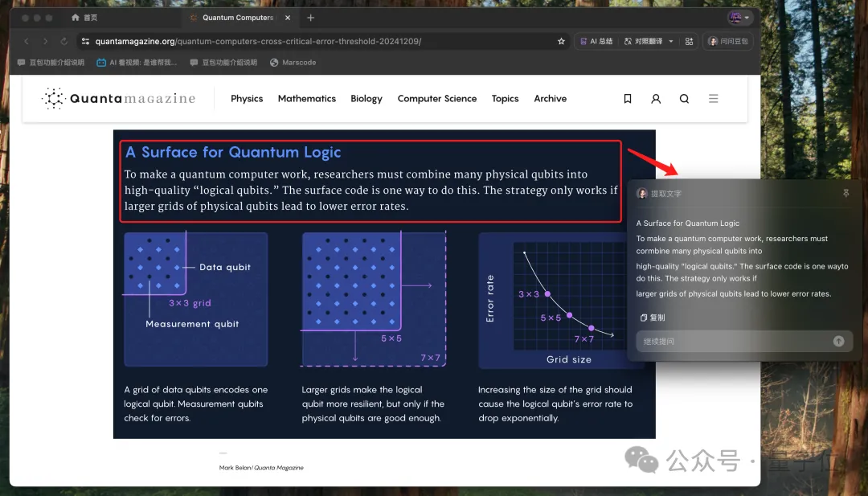
Task: Bookmark this page with the star icon
Action: 561,42
